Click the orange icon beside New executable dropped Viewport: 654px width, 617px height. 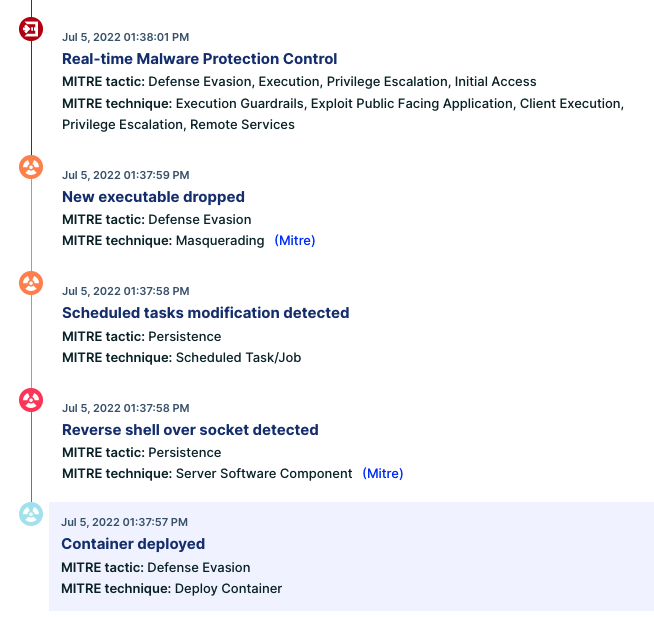click(x=31, y=167)
